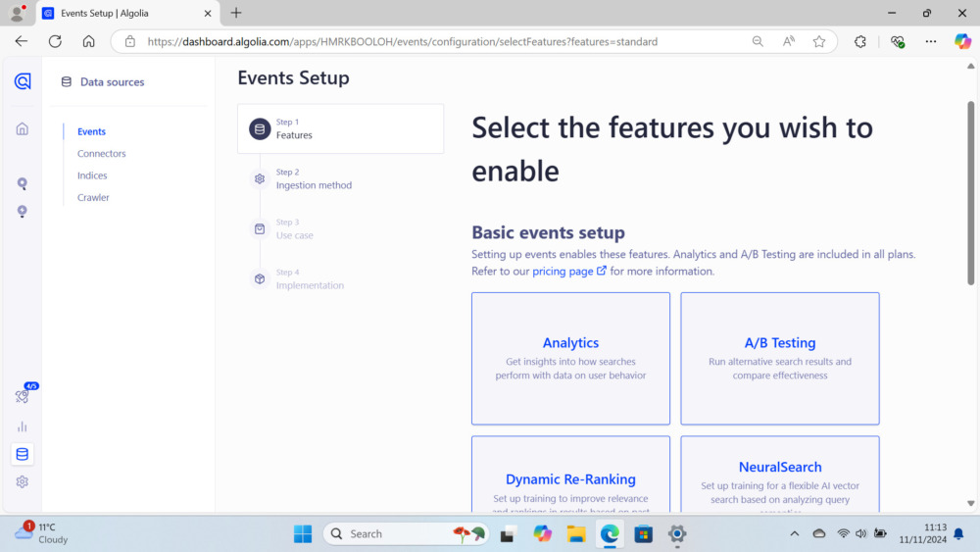Select the NeuralSearch feature card
980x552 pixels.
(x=780, y=475)
